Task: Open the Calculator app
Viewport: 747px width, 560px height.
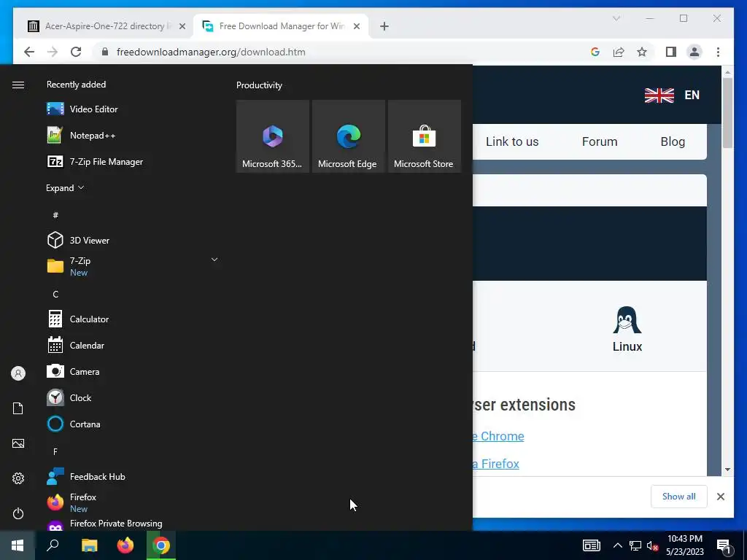Action: (132, 319)
